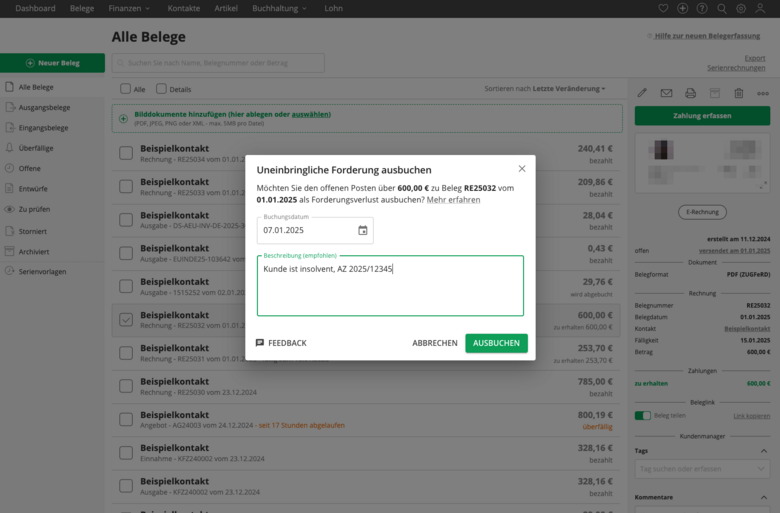The image size is (780, 513).
Task: Send the Beleg using the envelope icon
Action: coord(666,93)
